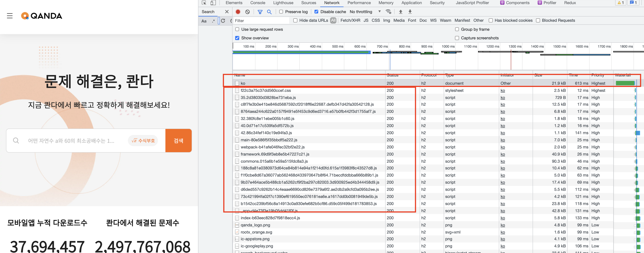Clear the network log
The height and width of the screenshot is (253, 644).
[x=248, y=12]
